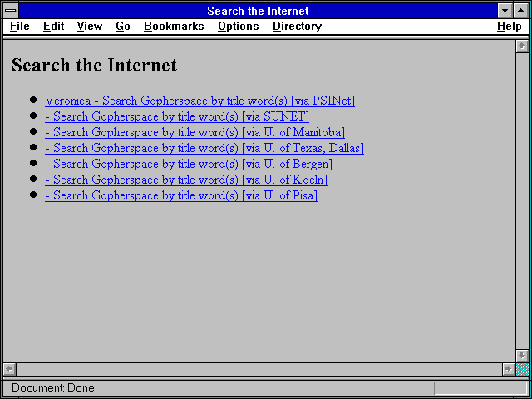Open the search via U. of Texas, Dallas link
This screenshot has width=532, height=399.
point(204,148)
